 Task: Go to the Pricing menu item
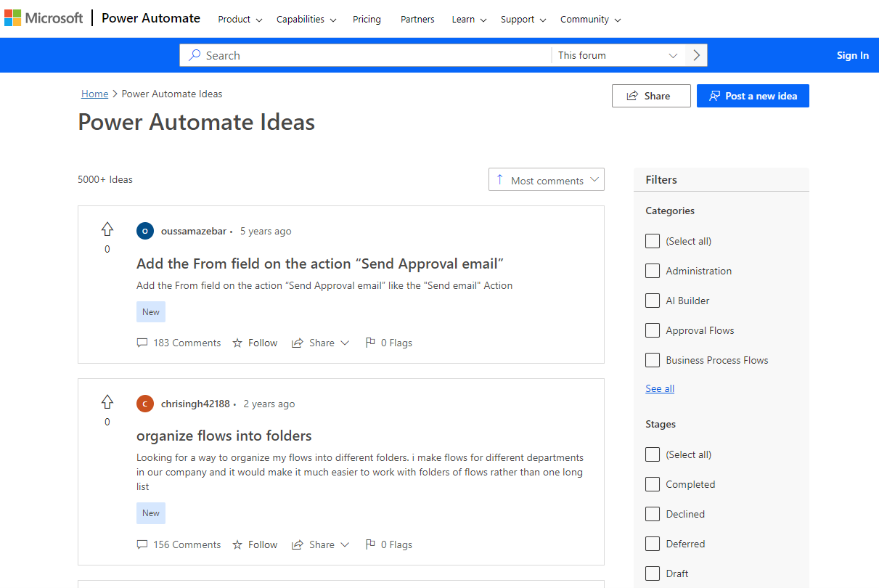click(367, 20)
